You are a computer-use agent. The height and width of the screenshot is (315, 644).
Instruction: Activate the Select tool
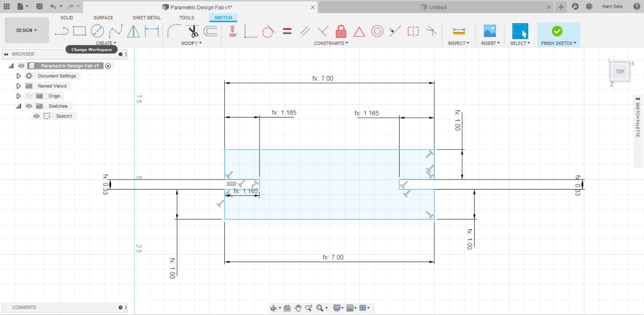tap(520, 31)
